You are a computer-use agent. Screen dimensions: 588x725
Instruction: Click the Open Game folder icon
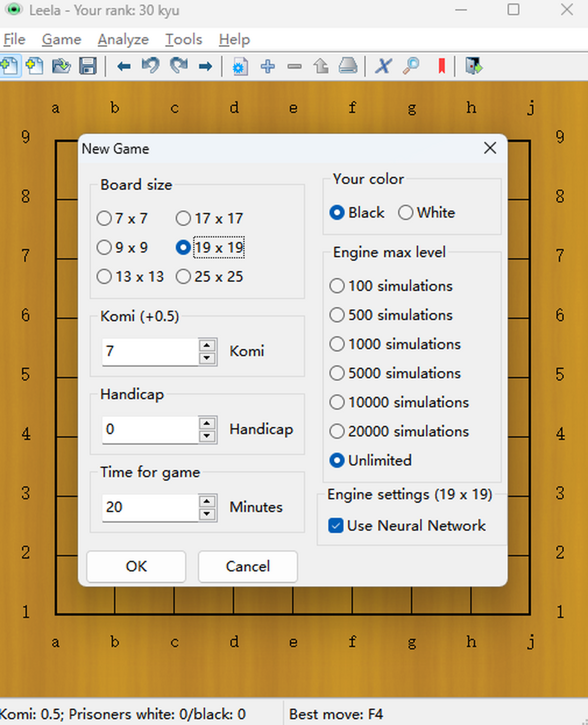pyautogui.click(x=61, y=66)
